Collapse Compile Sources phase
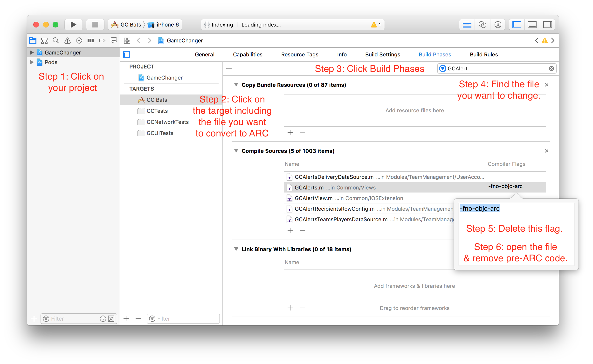The image size is (593, 364). tap(236, 151)
